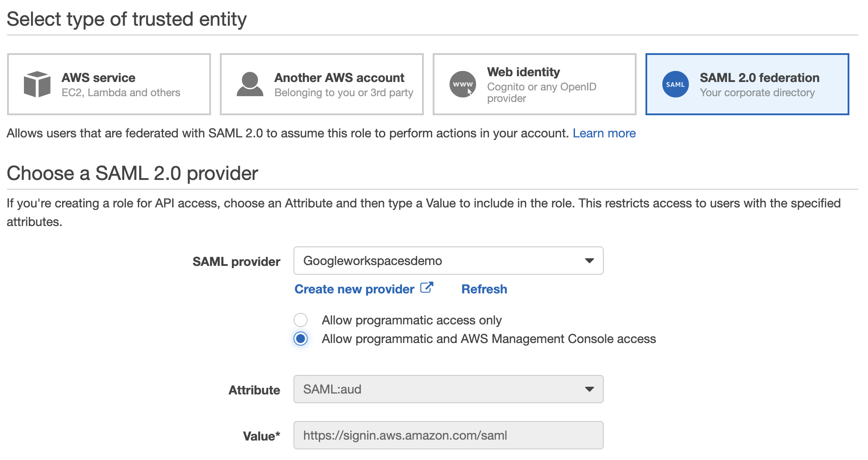The height and width of the screenshot is (460, 868).
Task: Click the Another AWS account person icon
Action: click(250, 84)
